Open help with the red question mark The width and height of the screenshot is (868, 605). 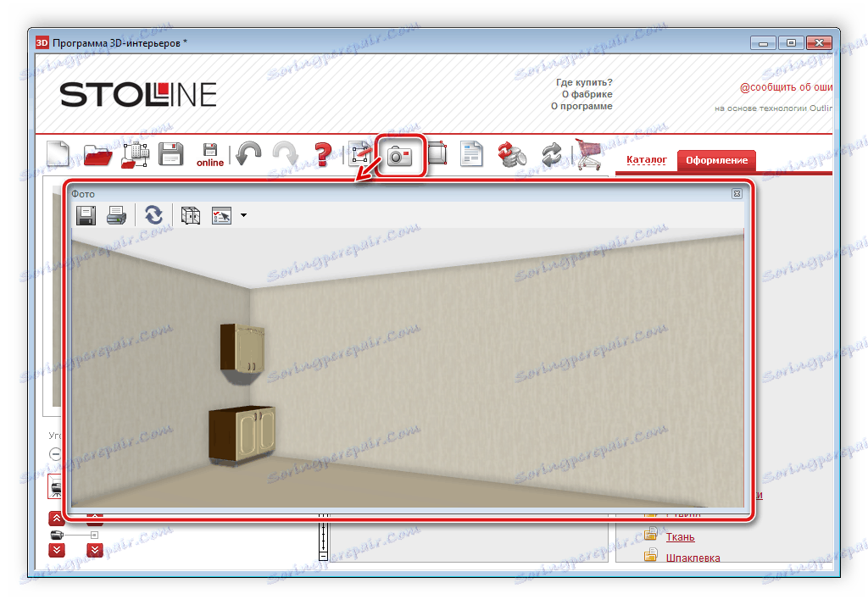click(323, 154)
